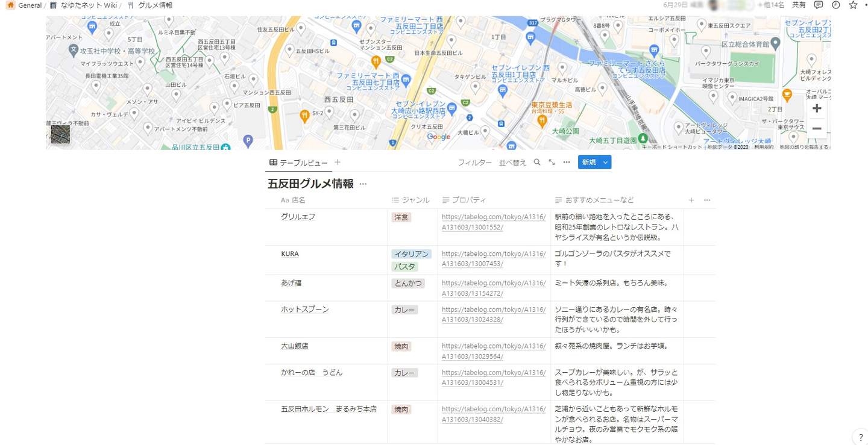Open the ジャンル column header menu
The height and width of the screenshot is (445, 868).
(x=412, y=200)
